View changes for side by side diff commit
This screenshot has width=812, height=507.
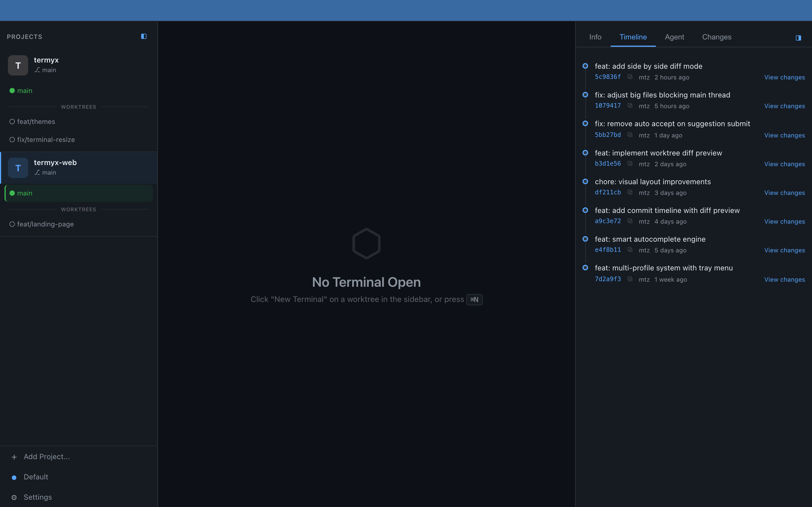pos(784,77)
